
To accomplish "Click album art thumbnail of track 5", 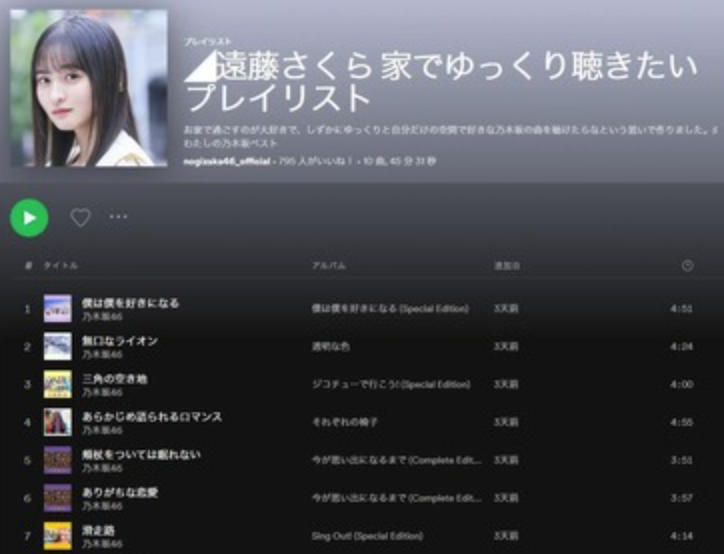I will (x=58, y=460).
